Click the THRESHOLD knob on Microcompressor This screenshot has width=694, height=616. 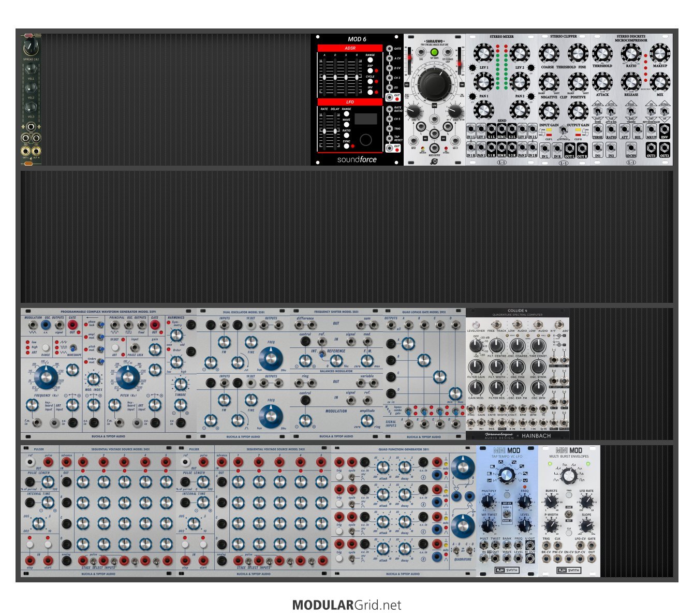point(602,53)
